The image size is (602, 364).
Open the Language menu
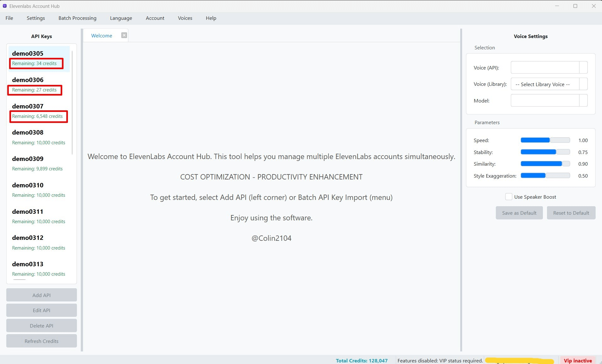pyautogui.click(x=121, y=18)
